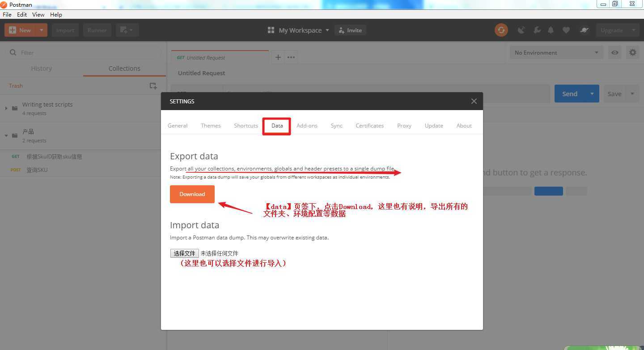The image size is (644, 350).
Task: Open the Certificates settings tab
Action: 369,125
